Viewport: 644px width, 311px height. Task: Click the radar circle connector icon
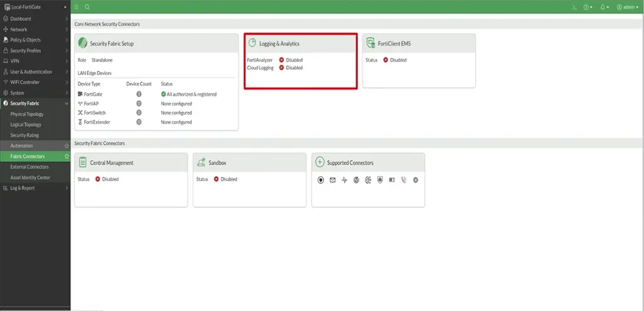(x=356, y=180)
